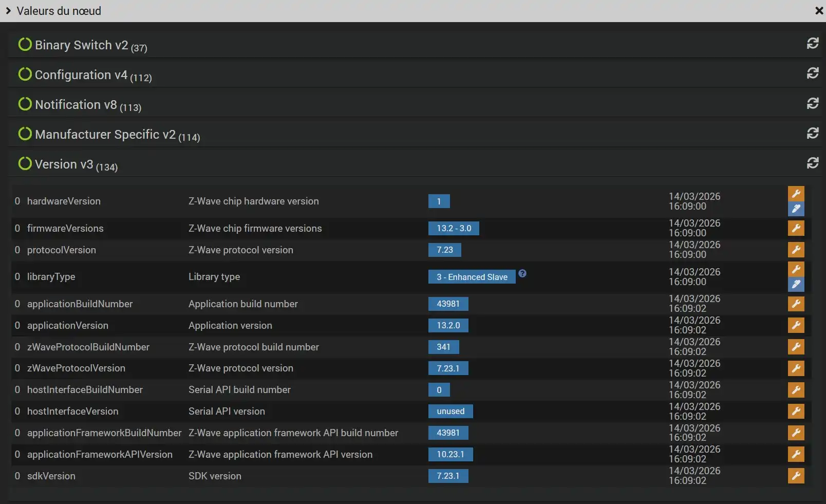826x504 pixels.
Task: Click the blue eyedropper icon for libraryType
Action: tap(796, 284)
